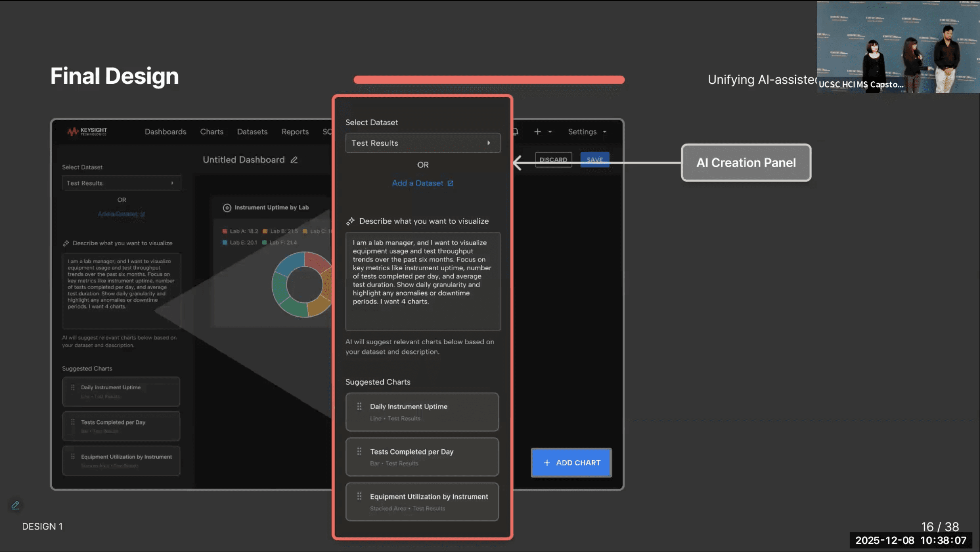
Task: Click the plus icon in the top navigation
Action: coord(537,132)
